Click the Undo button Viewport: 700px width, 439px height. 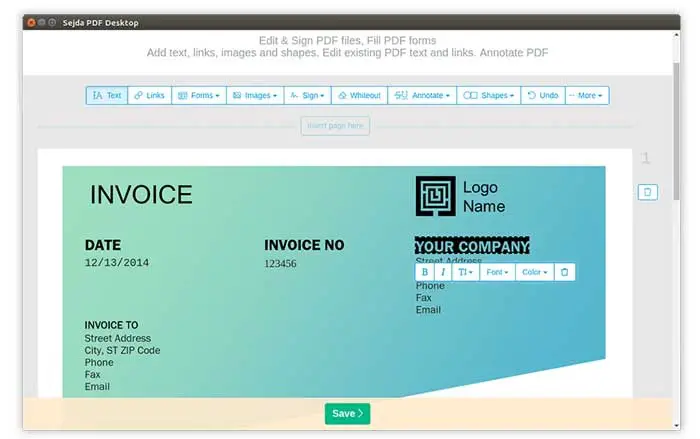click(543, 96)
